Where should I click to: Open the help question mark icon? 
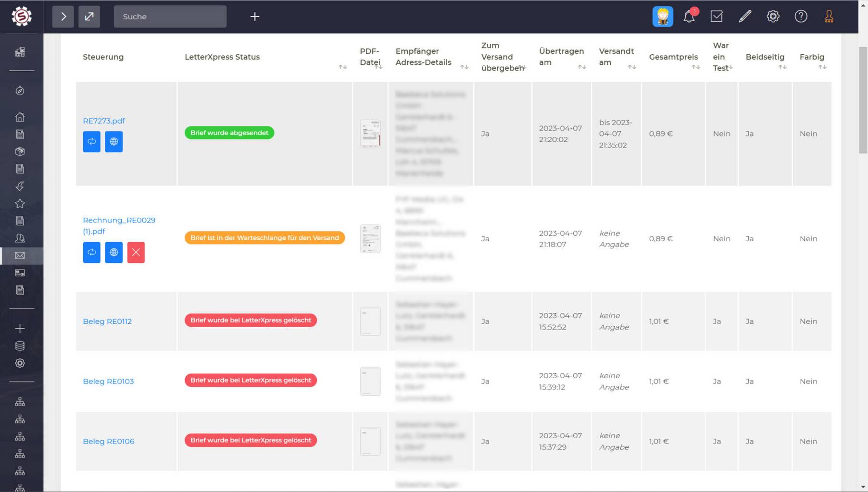pos(801,16)
